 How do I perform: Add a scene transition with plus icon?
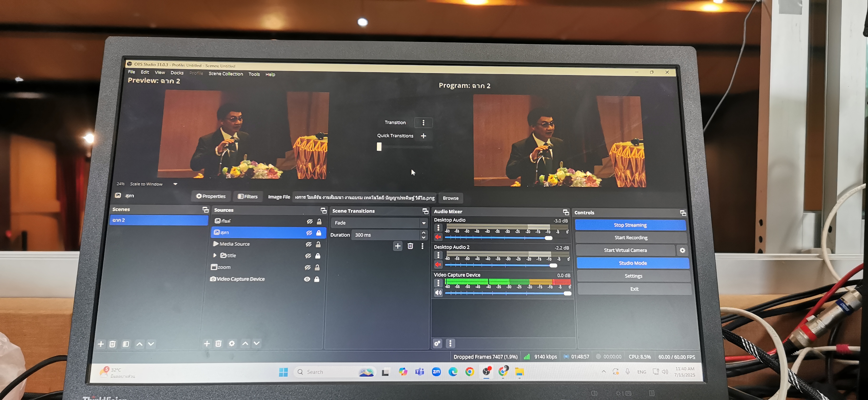click(398, 246)
